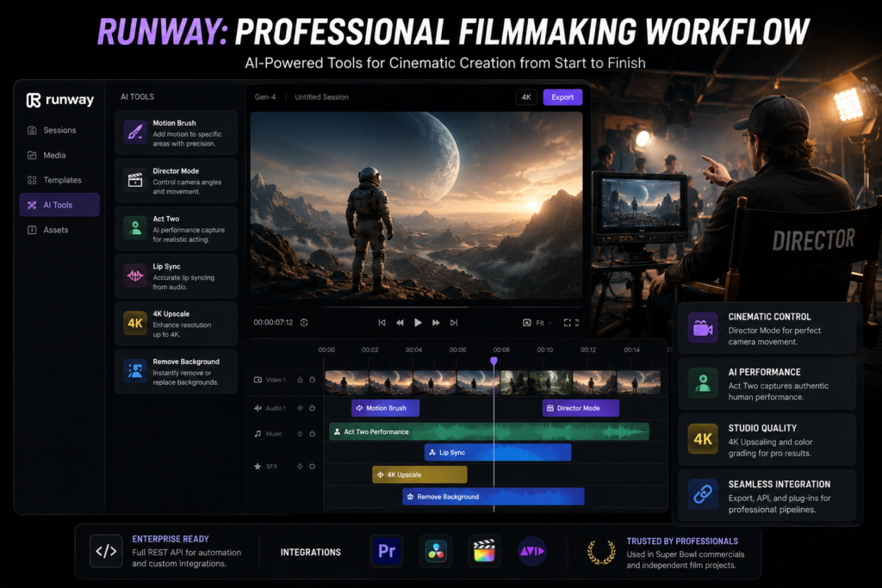Toggle the keyframe diamond on Audio 1 track
Screen dimensions: 882x588
point(301,408)
